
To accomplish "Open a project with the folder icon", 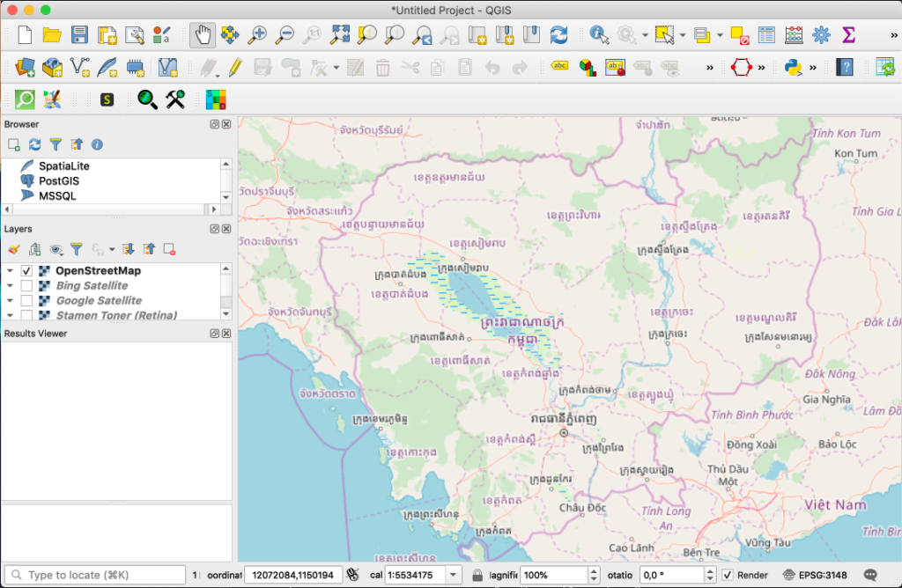I will [52, 35].
